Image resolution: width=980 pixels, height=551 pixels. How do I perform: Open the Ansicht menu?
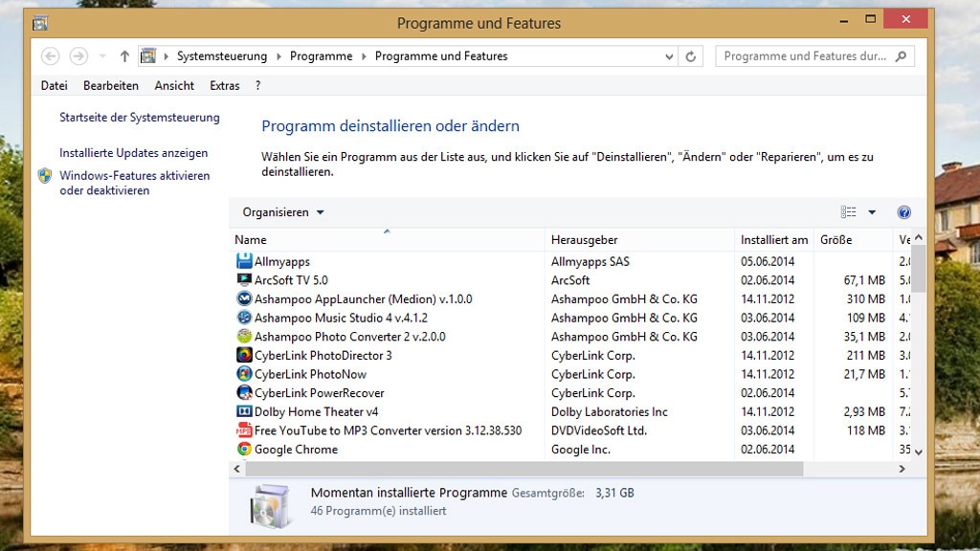174,85
